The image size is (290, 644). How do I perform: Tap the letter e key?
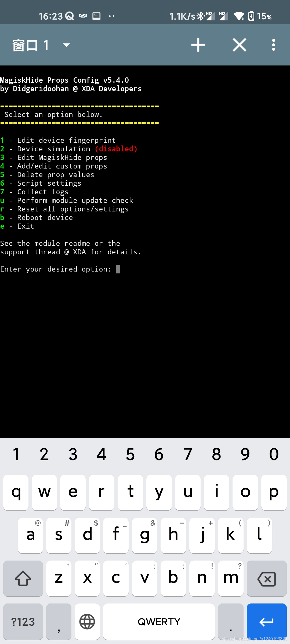(73, 492)
